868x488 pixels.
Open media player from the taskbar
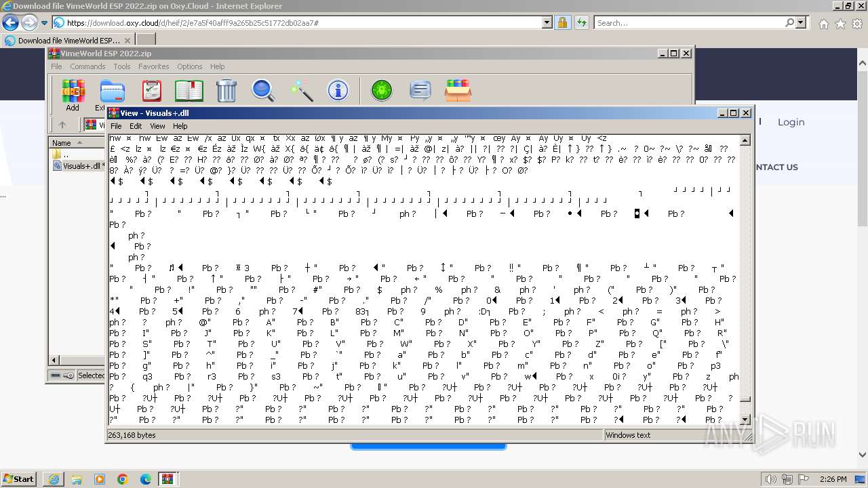(100, 479)
